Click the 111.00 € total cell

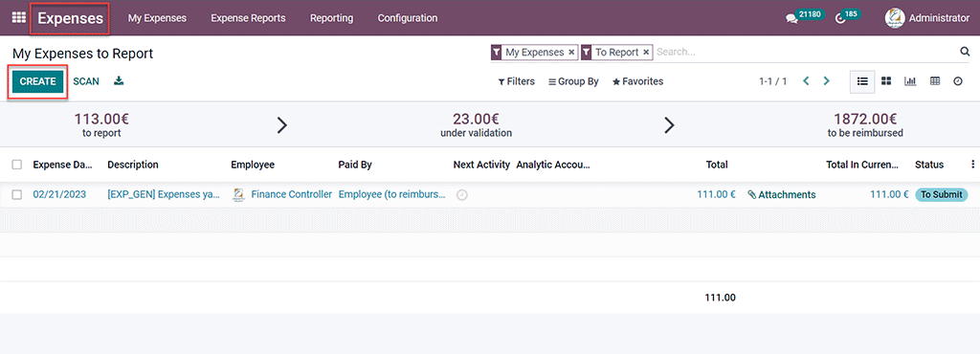tap(716, 195)
